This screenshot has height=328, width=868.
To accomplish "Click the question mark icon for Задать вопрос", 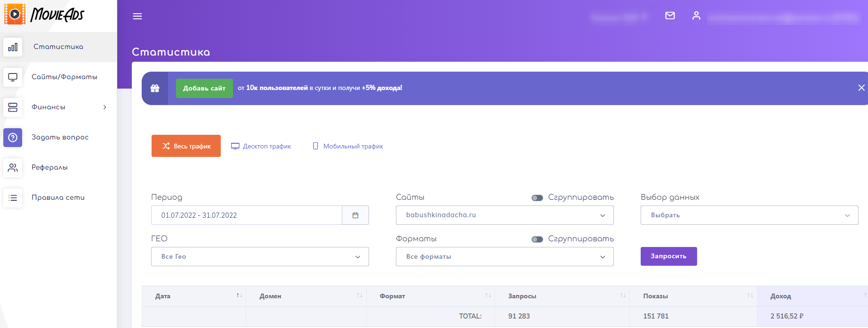I will click(13, 138).
